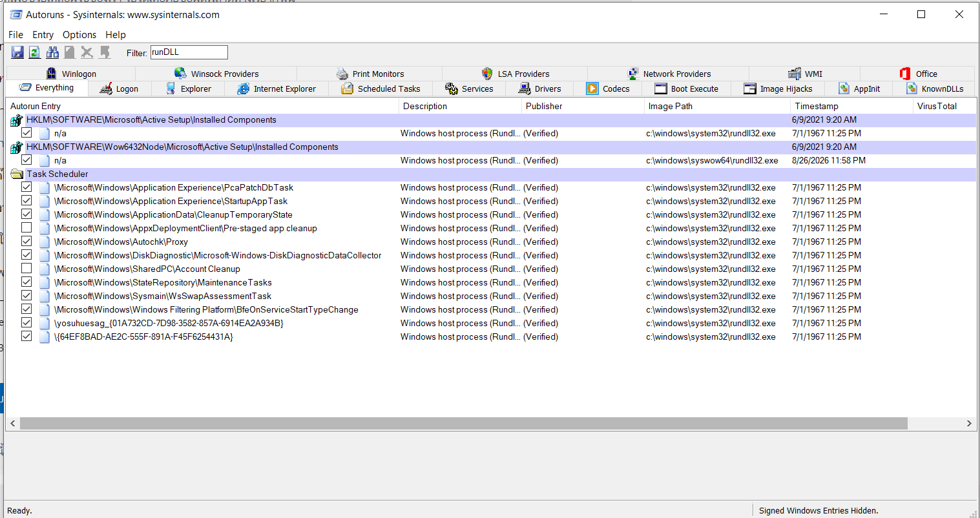Viewport: 980px width, 518px height.
Task: Click file icon of the yosuhuesag entry
Action: coord(45,324)
